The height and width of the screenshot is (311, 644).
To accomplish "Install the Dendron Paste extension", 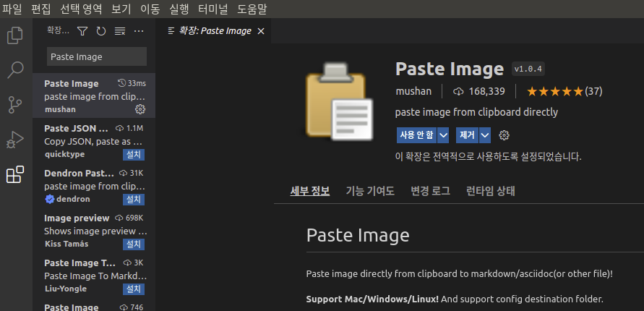I will pyautogui.click(x=134, y=200).
